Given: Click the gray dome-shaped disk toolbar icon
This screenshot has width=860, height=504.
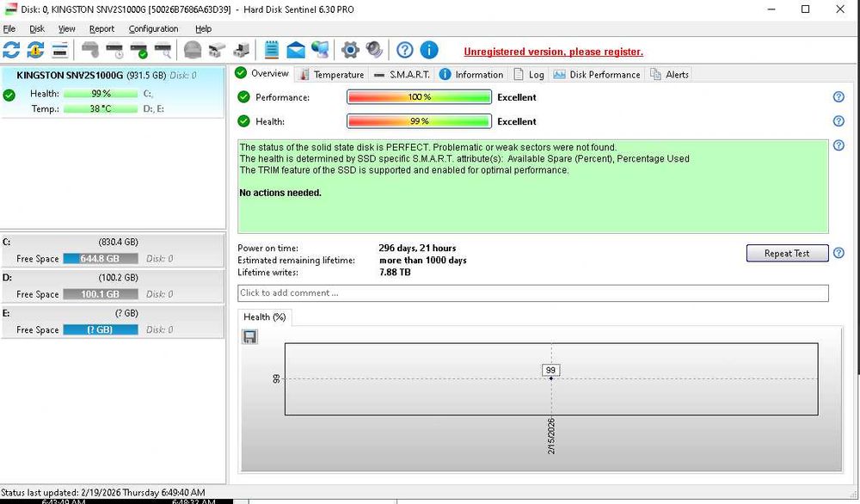Looking at the screenshot, I should (193, 51).
